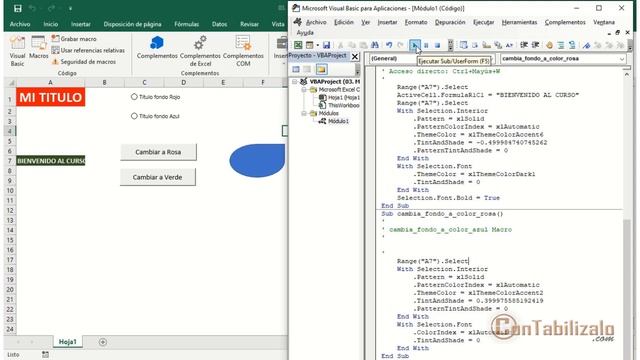This screenshot has height=360, width=640.
Task: Close the Proyecto - VBAProject panel
Action: tap(355, 56)
